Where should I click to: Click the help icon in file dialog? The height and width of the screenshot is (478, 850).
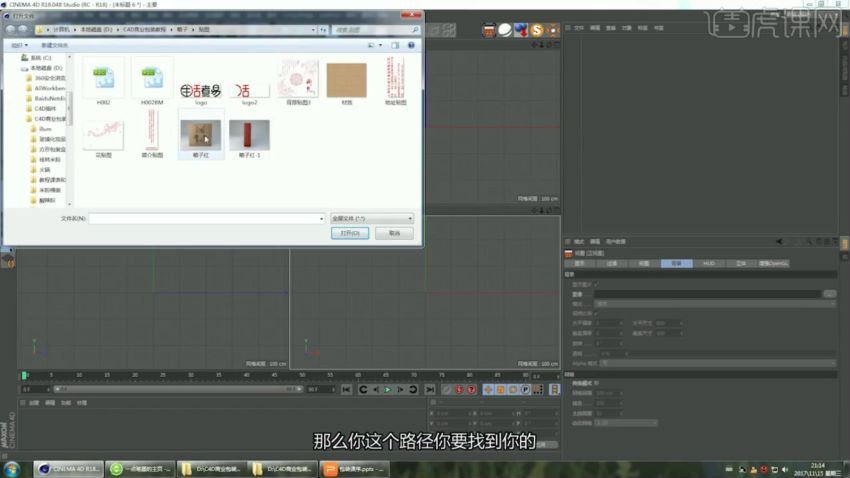click(x=411, y=45)
